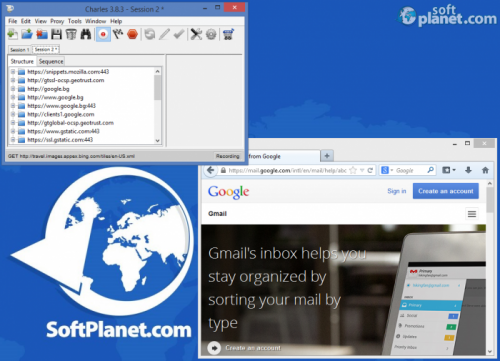This screenshot has height=361, width=500.
Task: Click the New Session toolbar icon
Action: tap(12, 34)
